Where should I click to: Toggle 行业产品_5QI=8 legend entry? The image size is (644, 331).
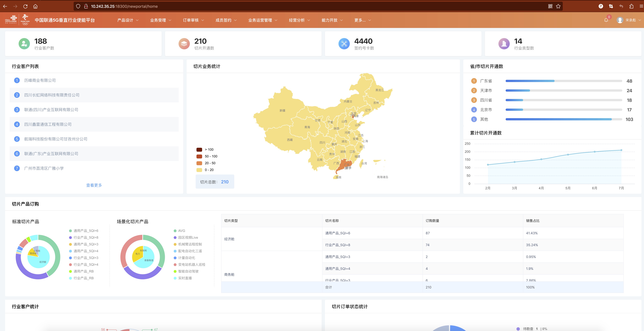tap(83, 238)
